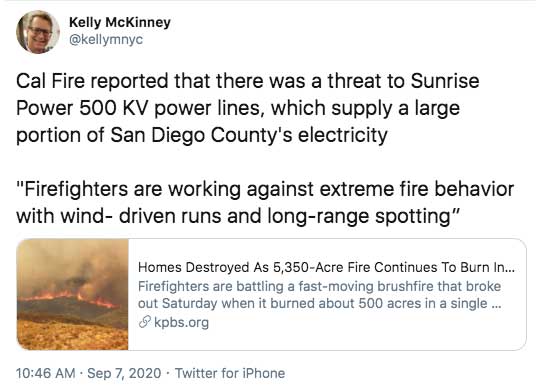Select the Twitter for iPhone source label
Image resolution: width=540 pixels, height=392 pixels.
230,373
